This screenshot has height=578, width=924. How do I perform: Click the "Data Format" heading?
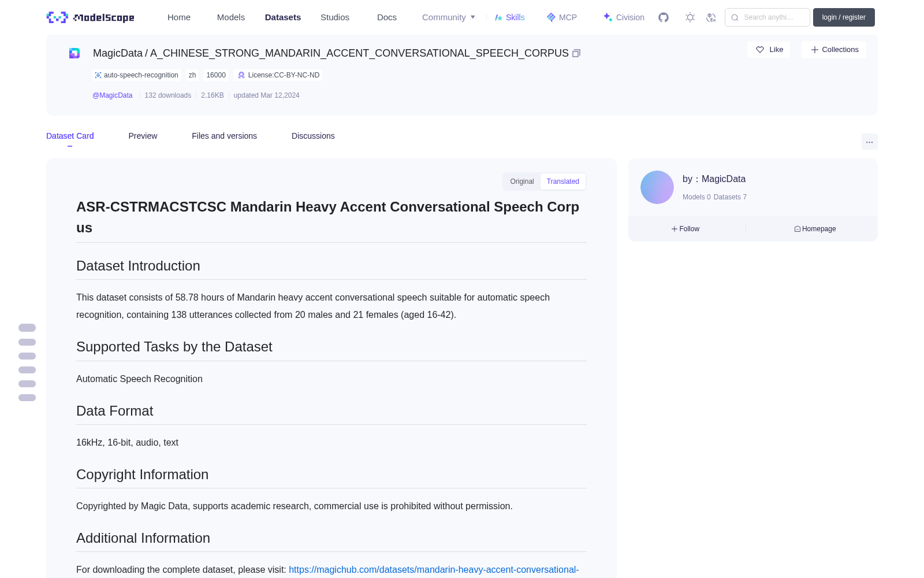[x=115, y=411]
